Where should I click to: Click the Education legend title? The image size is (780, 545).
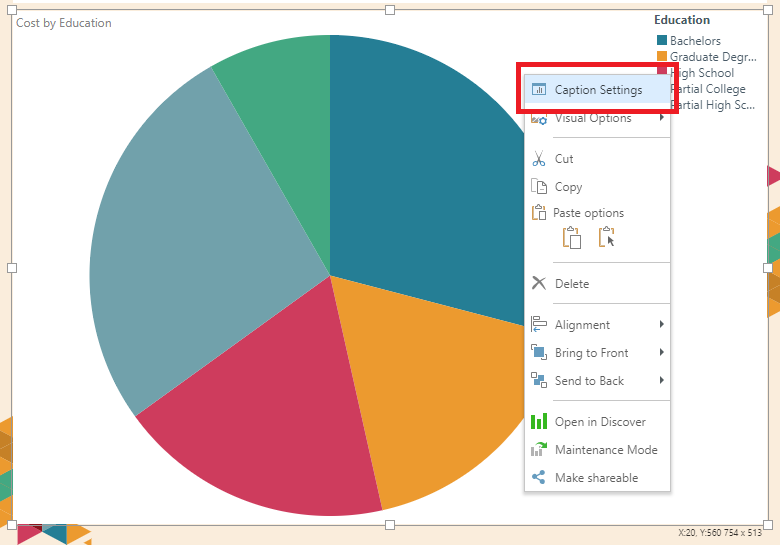tap(682, 20)
